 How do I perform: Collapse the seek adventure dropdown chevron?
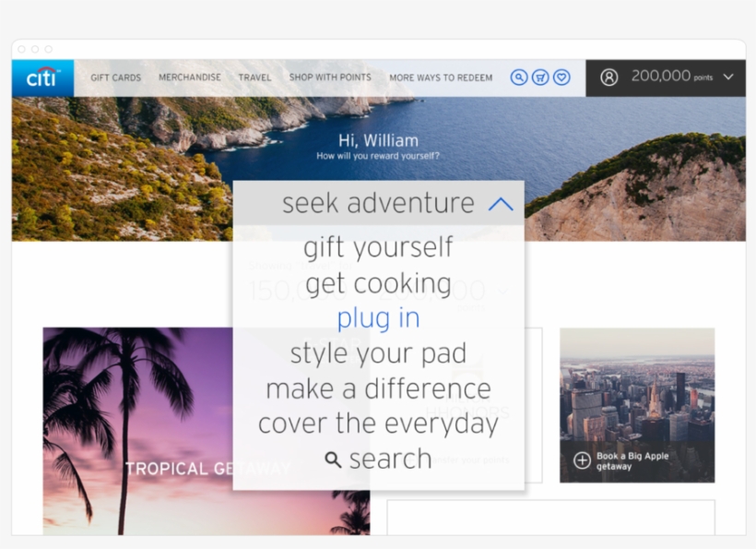point(500,204)
